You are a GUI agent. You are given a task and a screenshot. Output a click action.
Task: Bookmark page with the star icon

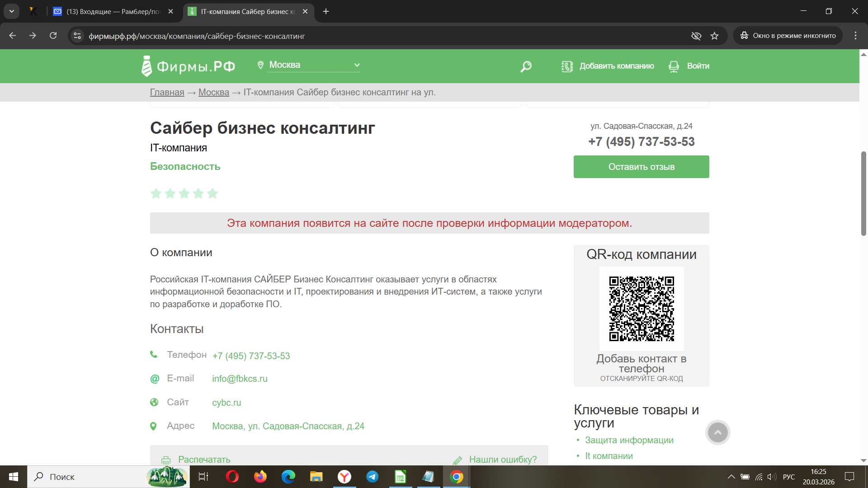(x=714, y=36)
